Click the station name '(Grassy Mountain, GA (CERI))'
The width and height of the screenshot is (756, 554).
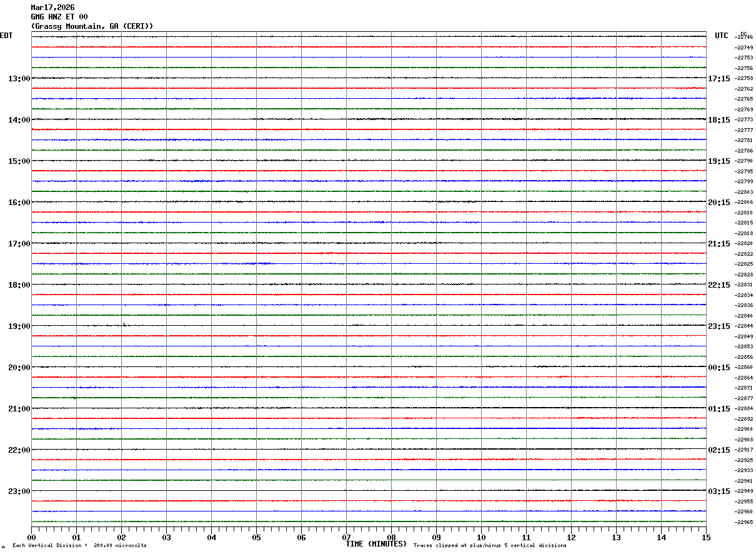(92, 26)
